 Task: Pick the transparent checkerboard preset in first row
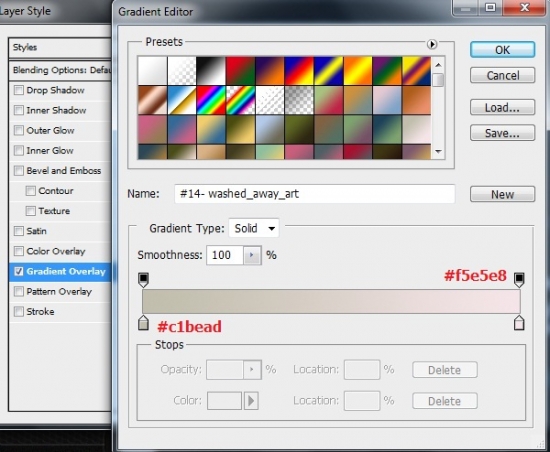(x=182, y=70)
